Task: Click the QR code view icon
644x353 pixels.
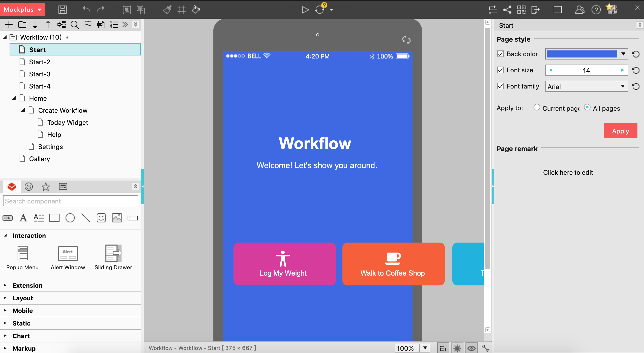Action: click(521, 10)
